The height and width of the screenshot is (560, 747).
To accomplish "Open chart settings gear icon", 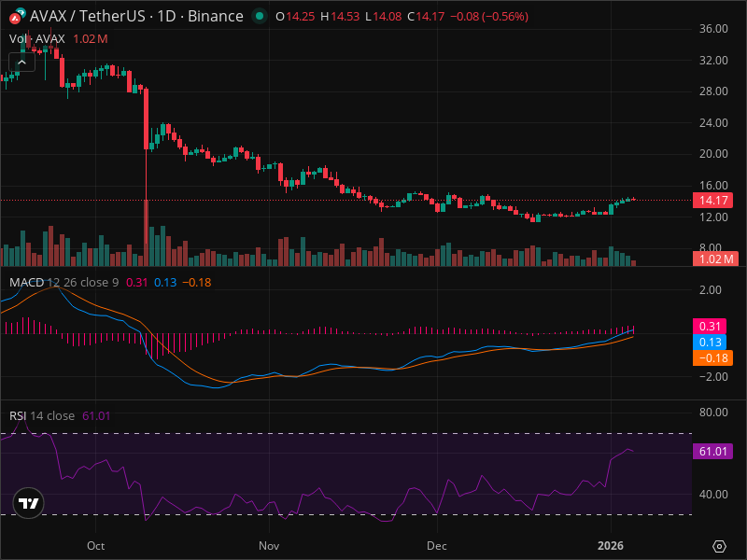I will (719, 546).
